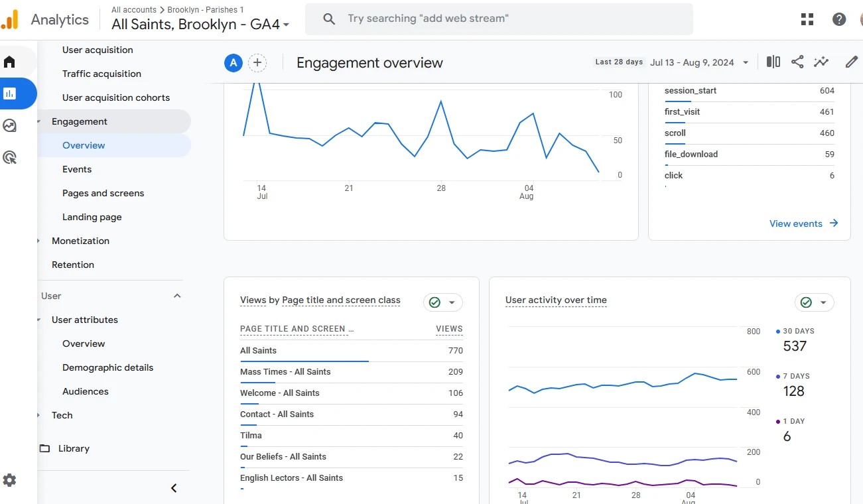Click the session_start event row

point(750,91)
